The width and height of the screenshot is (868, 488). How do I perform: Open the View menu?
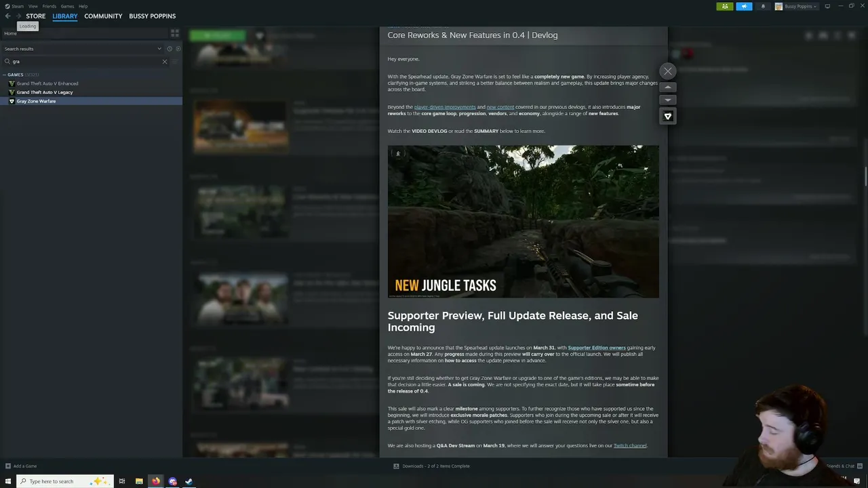click(33, 6)
